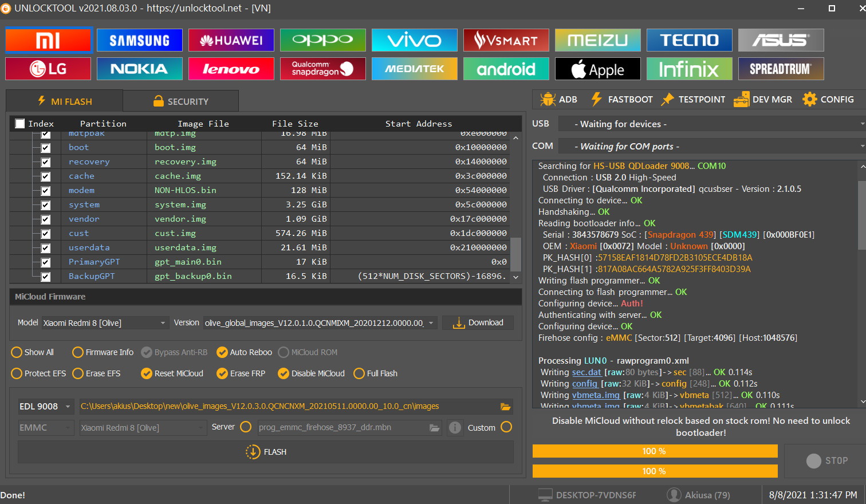Screen dimensions: 866x504
Task: Download the selected MiCloud firmware
Action: tap(478, 323)
